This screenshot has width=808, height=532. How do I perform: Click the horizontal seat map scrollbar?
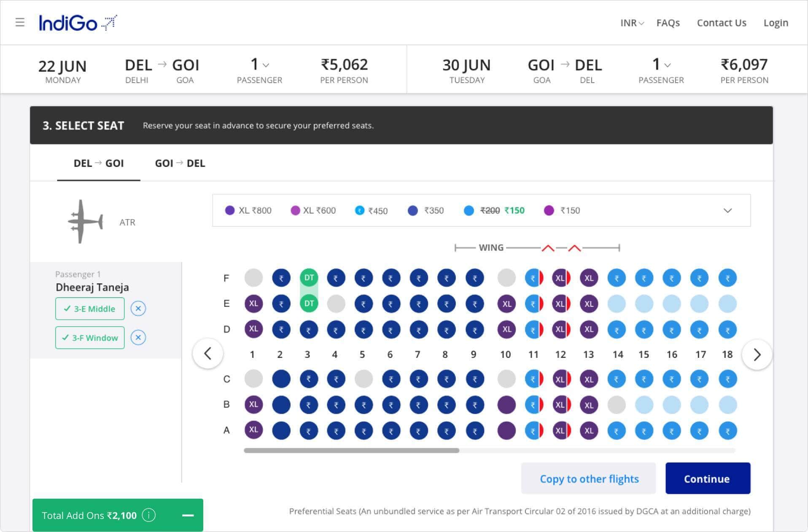[x=351, y=450]
